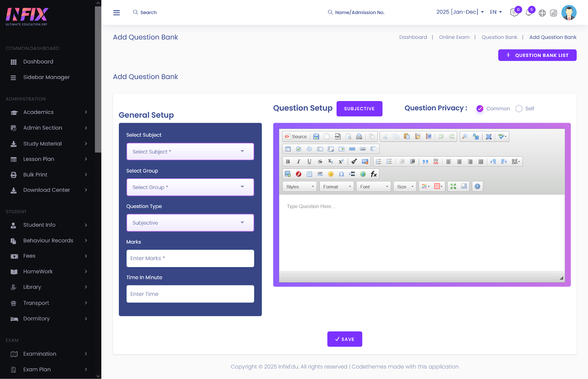The width and height of the screenshot is (588, 379).
Task: Click the print icon in editor toolbar
Action: click(x=359, y=137)
